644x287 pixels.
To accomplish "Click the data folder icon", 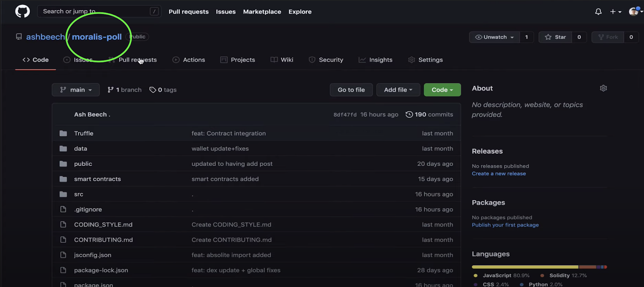I will tap(63, 149).
